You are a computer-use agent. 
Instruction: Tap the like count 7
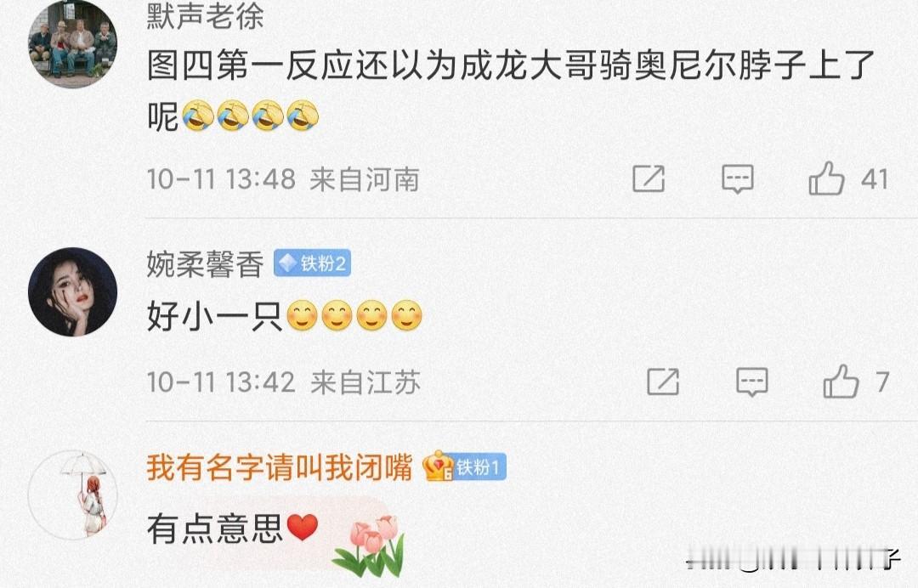[x=883, y=382]
